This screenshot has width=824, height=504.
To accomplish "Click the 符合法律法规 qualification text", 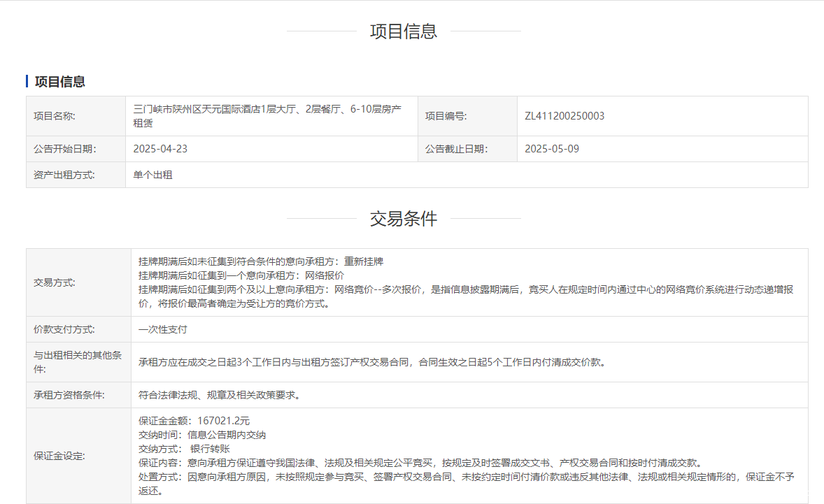I will [x=220, y=395].
